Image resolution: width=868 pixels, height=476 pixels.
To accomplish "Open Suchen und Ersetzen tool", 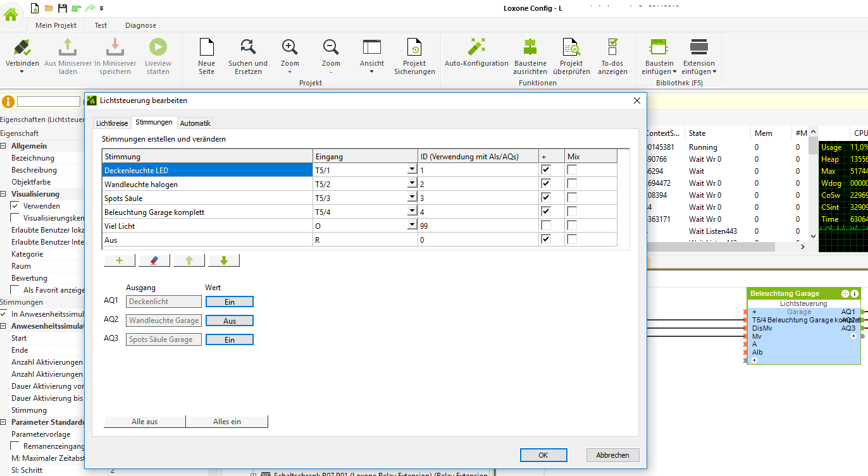I will tap(247, 47).
